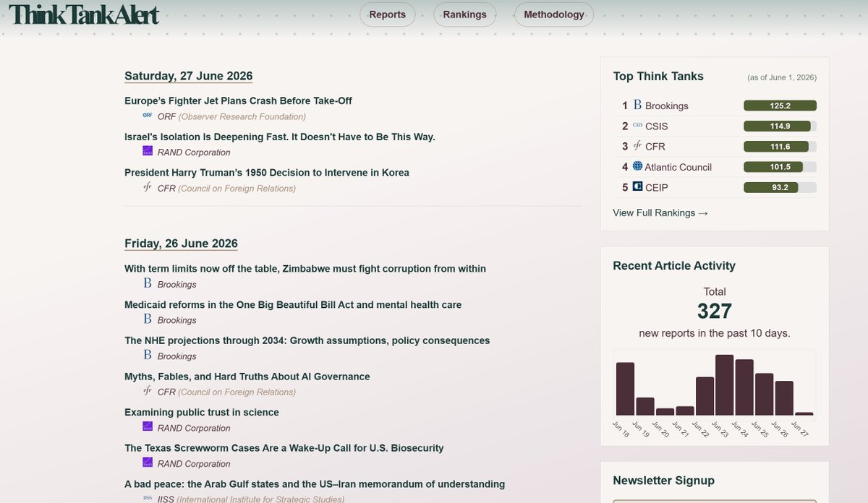Click Brookings icon under the NHE projections article

coord(148,356)
